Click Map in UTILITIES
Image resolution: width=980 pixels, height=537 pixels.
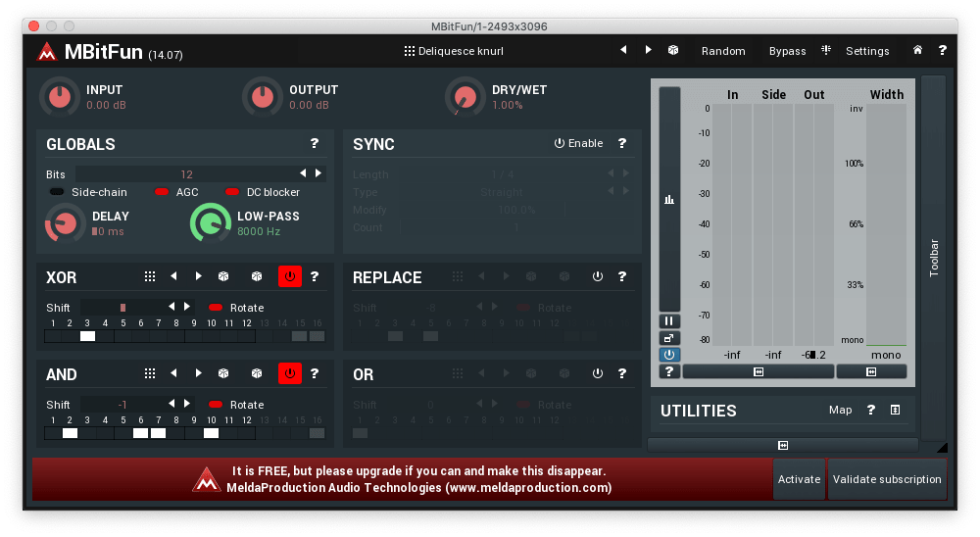click(x=840, y=410)
